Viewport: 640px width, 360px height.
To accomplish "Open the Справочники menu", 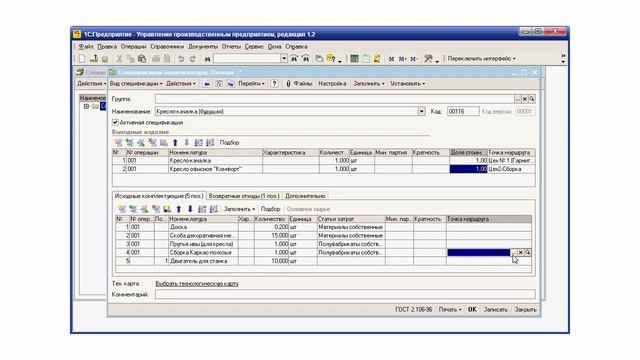I will point(167,47).
